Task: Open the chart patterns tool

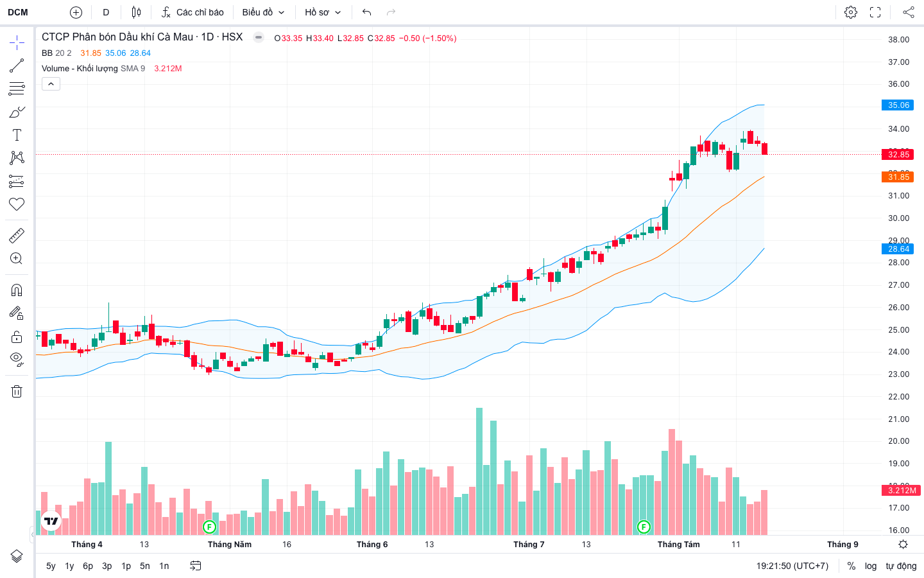Action: coord(17,158)
